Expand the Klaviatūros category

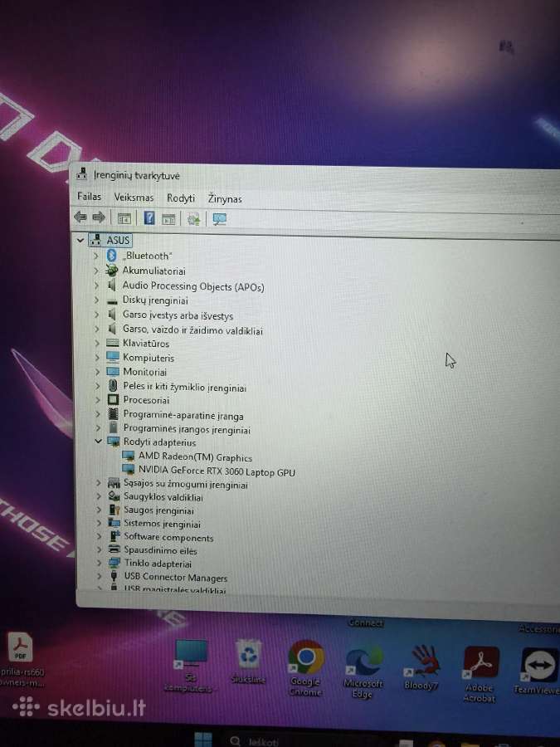tap(97, 343)
